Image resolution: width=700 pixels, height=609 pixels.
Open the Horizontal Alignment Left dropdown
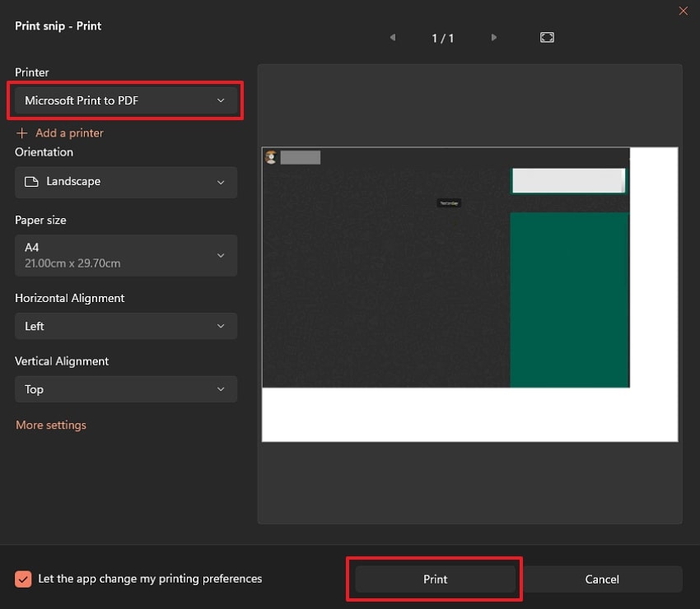pyautogui.click(x=126, y=326)
